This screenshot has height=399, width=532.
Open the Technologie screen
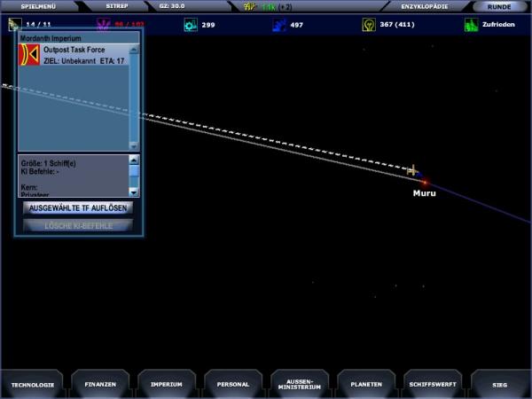(x=33, y=385)
